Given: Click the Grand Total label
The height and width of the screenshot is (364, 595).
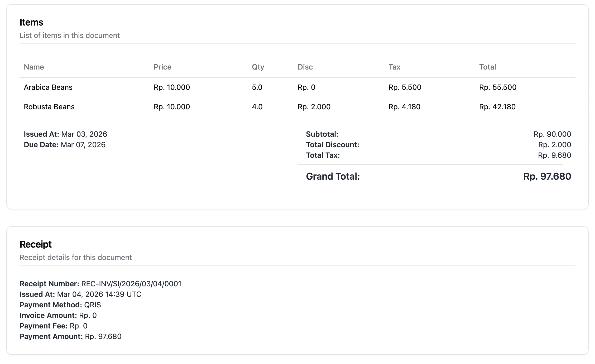Looking at the screenshot, I should (333, 176).
